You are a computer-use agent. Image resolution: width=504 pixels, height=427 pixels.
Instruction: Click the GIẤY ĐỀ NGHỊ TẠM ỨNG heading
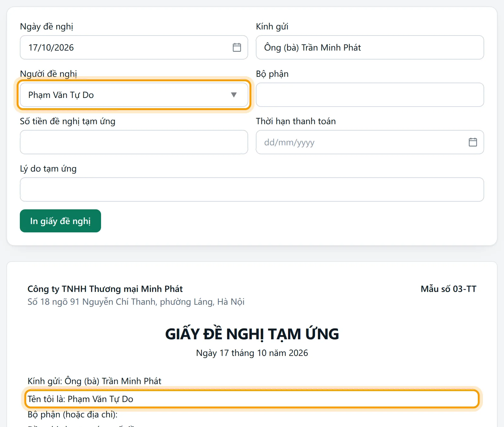point(252,334)
